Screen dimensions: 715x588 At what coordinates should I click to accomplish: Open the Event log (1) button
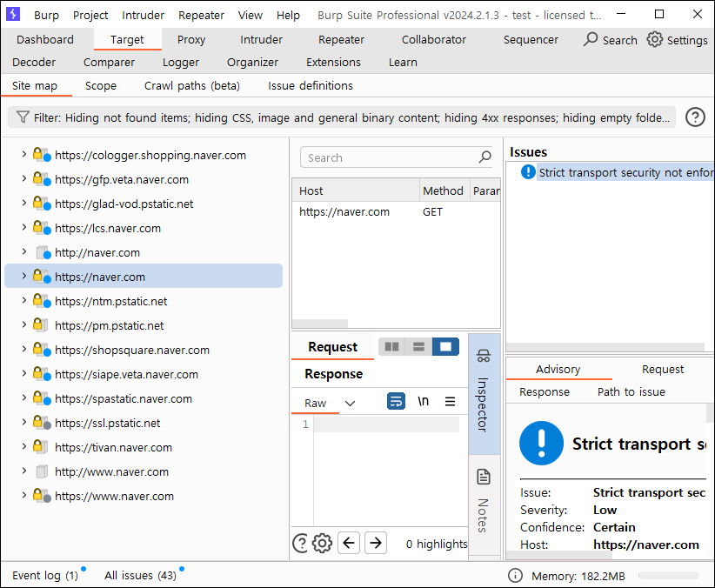coord(45,575)
